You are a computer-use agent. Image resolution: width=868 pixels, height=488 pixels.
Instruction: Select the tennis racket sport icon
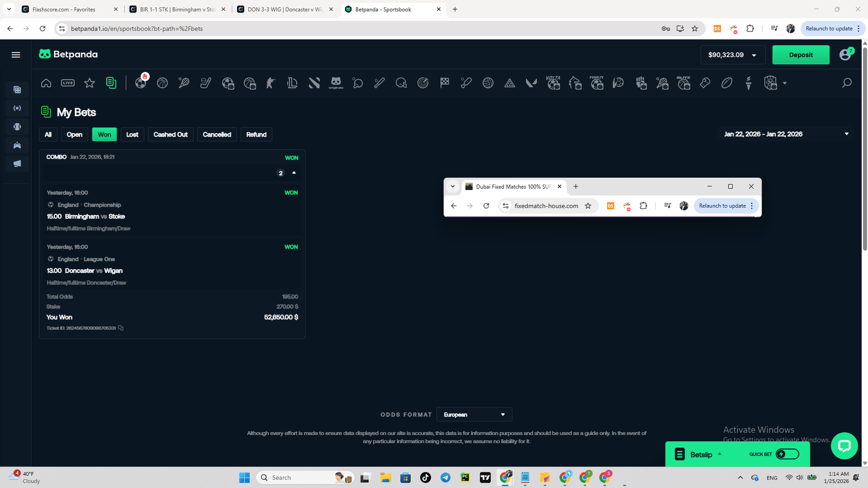(x=184, y=83)
